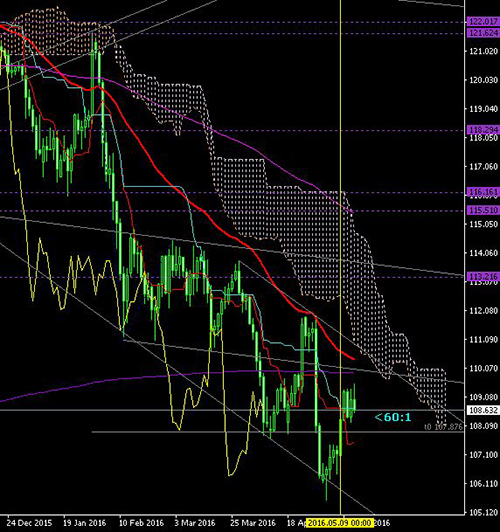The height and width of the screenshot is (532, 500).
Task: Click the 122.017 purple price label
Action: click(x=483, y=22)
